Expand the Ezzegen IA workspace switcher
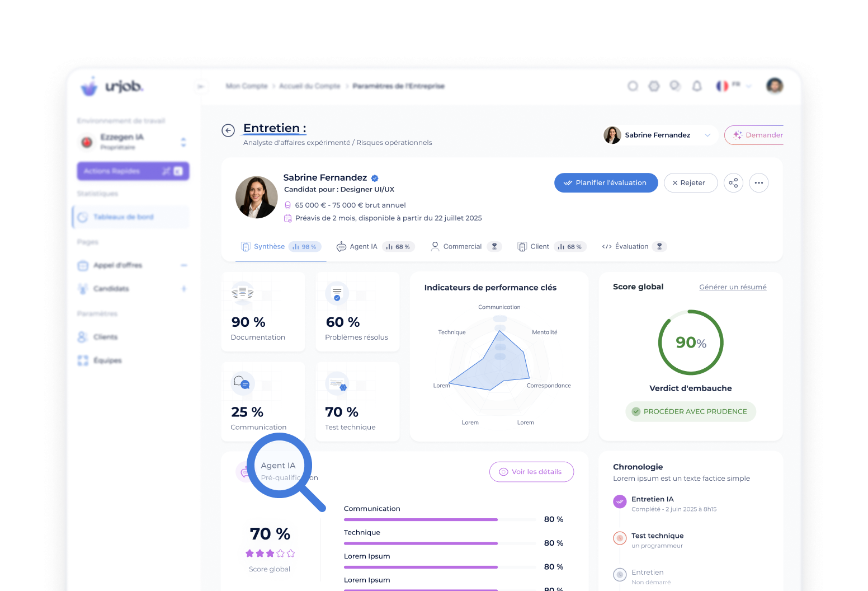 pyautogui.click(x=183, y=142)
